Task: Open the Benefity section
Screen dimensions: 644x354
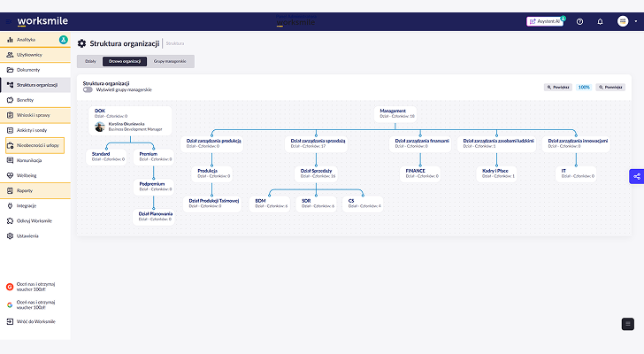Action: [x=34, y=100]
